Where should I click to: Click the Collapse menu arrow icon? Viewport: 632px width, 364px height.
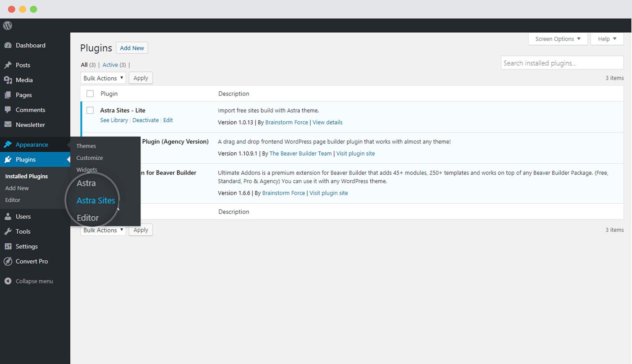pos(8,281)
